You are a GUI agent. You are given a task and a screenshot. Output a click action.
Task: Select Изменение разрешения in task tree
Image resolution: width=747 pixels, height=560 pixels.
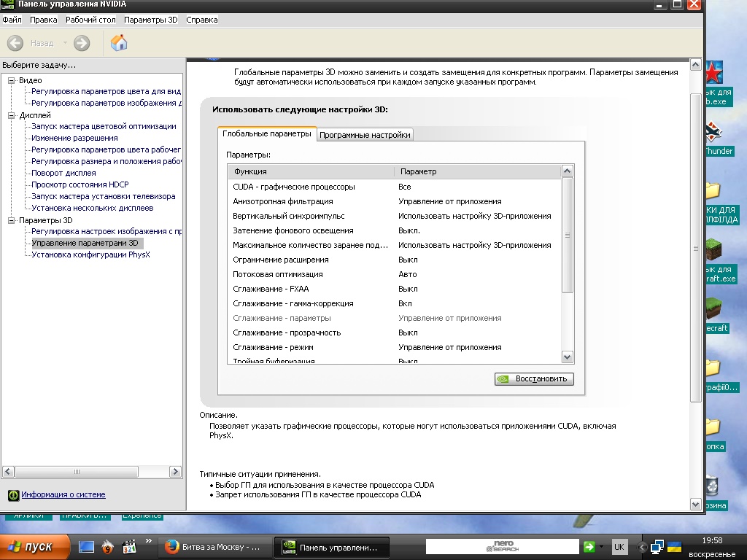click(x=74, y=138)
